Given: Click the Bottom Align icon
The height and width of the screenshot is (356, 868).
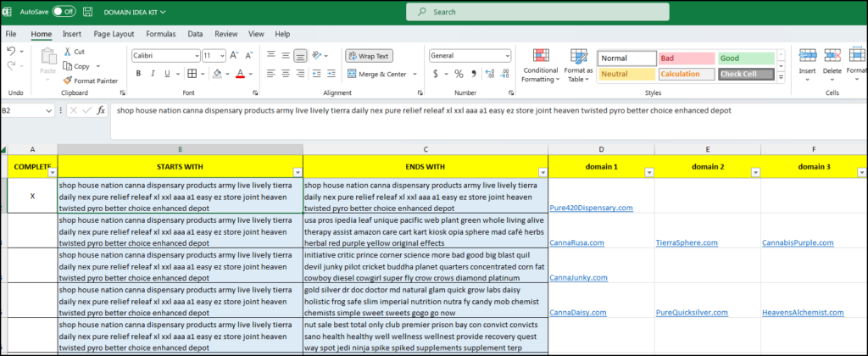Looking at the screenshot, I should [x=300, y=55].
